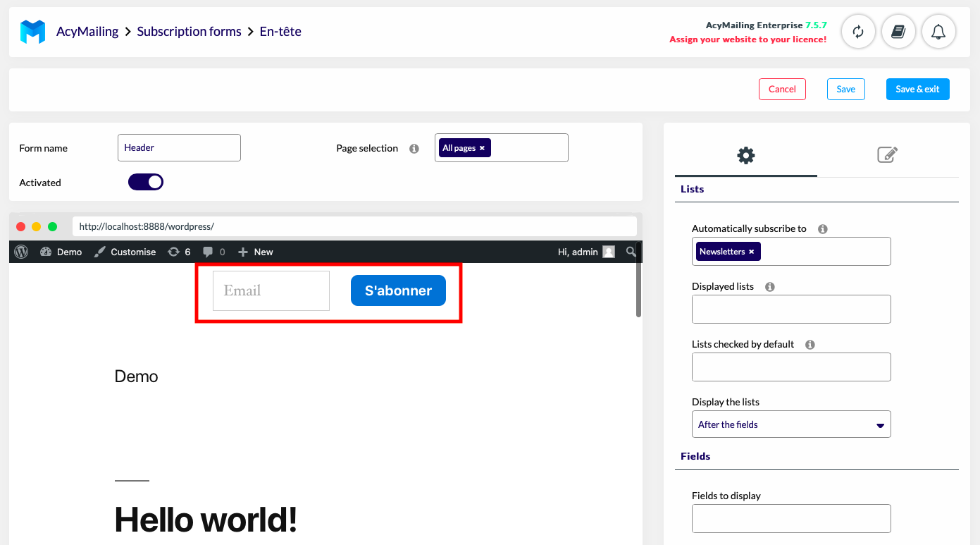Click the preview browser URL bar
This screenshot has height=545, width=980.
point(354,226)
